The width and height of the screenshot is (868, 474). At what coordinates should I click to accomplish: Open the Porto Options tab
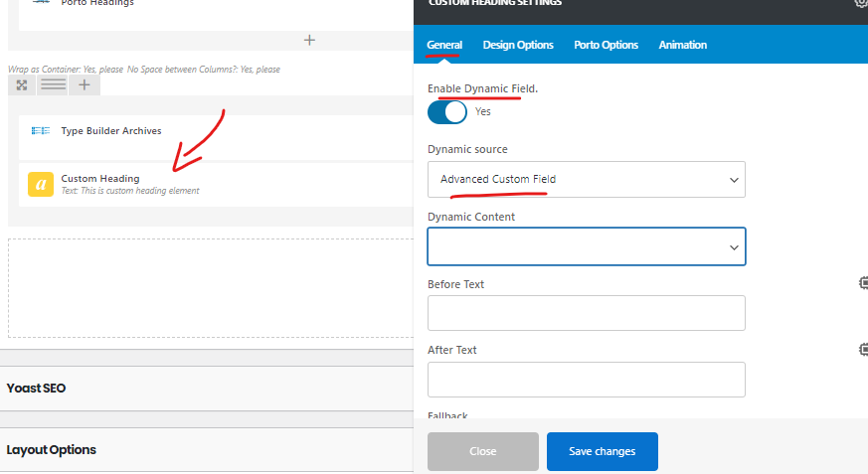[607, 45]
